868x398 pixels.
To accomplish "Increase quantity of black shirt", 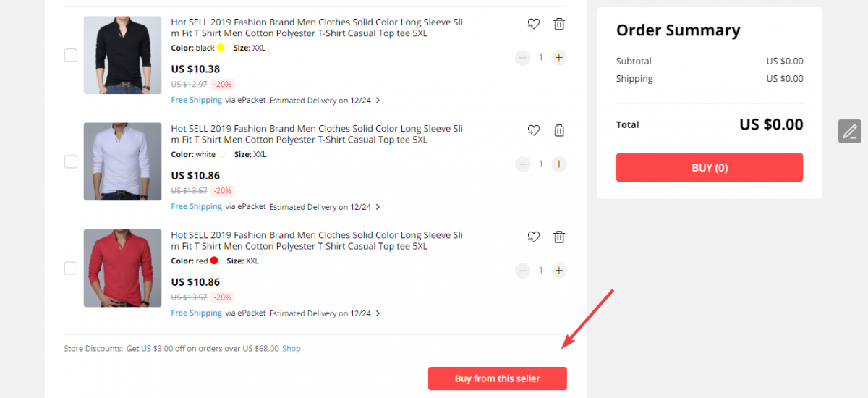I will point(559,58).
